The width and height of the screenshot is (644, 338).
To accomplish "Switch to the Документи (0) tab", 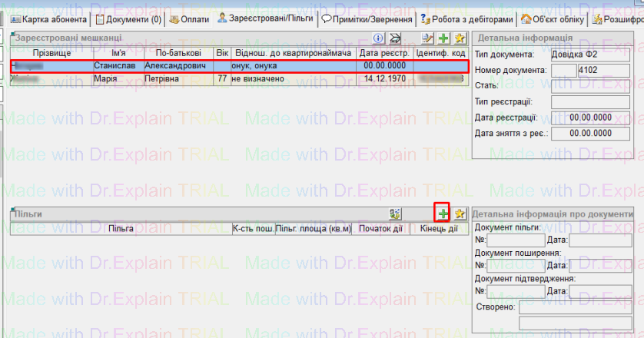I will pos(128,18).
